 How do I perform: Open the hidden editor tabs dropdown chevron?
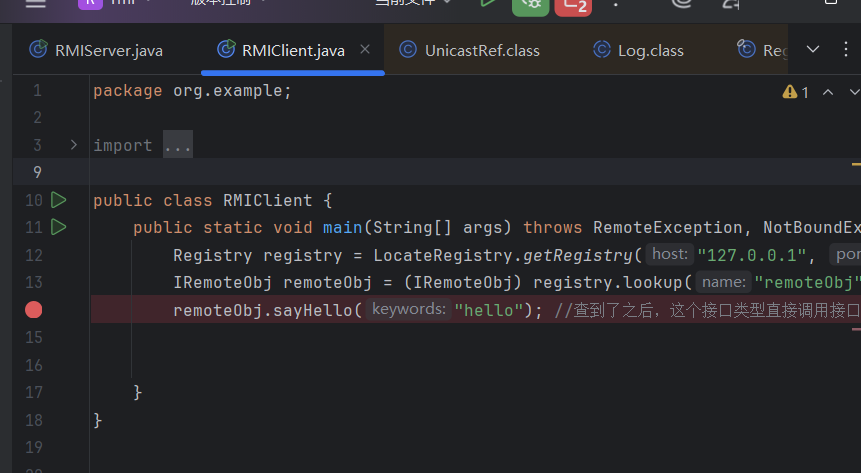click(x=812, y=50)
